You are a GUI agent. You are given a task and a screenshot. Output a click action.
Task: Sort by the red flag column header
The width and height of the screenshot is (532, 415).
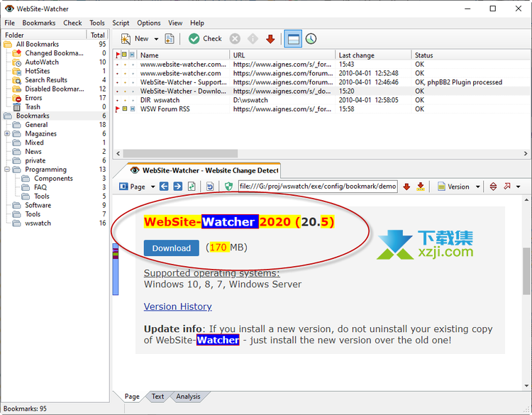(117, 55)
